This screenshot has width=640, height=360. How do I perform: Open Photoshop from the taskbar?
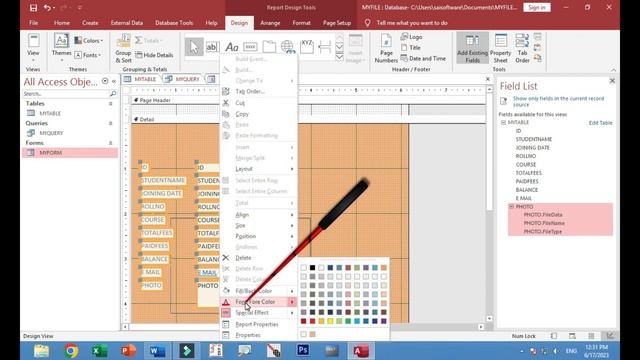pos(303,351)
